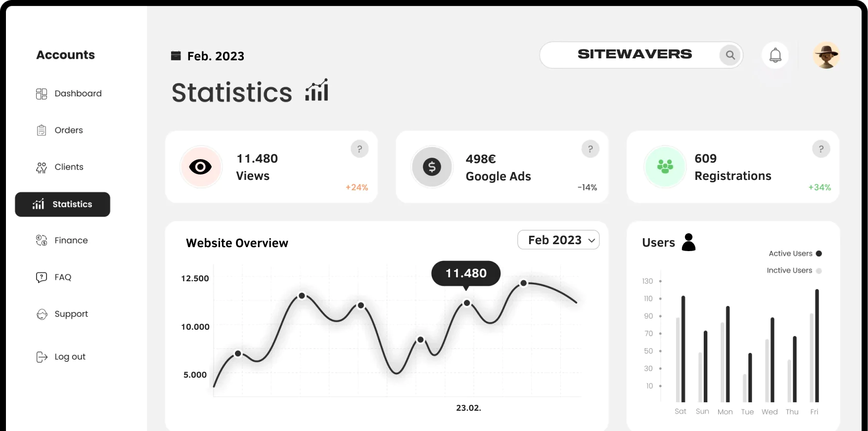Go to Dashboard in the sidebar
This screenshot has height=431, width=868.
(x=69, y=93)
